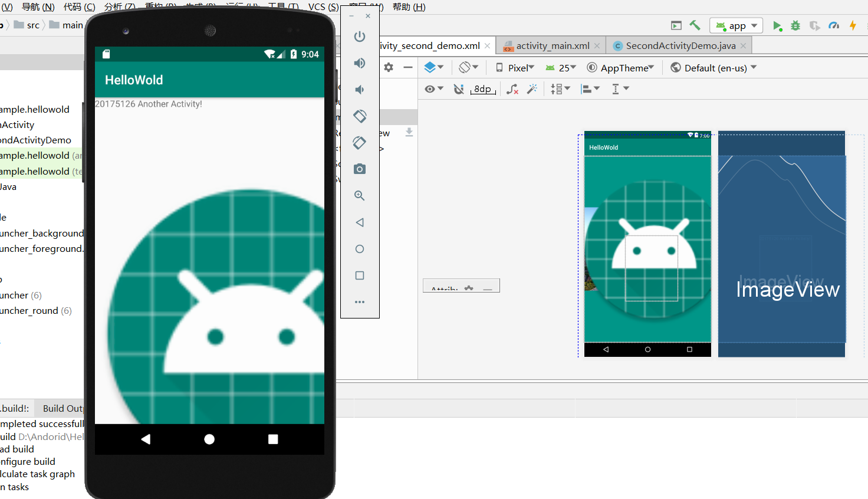Tap the Recents square on the phone screen
Viewport: 868px width, 499px height.
coord(273,439)
